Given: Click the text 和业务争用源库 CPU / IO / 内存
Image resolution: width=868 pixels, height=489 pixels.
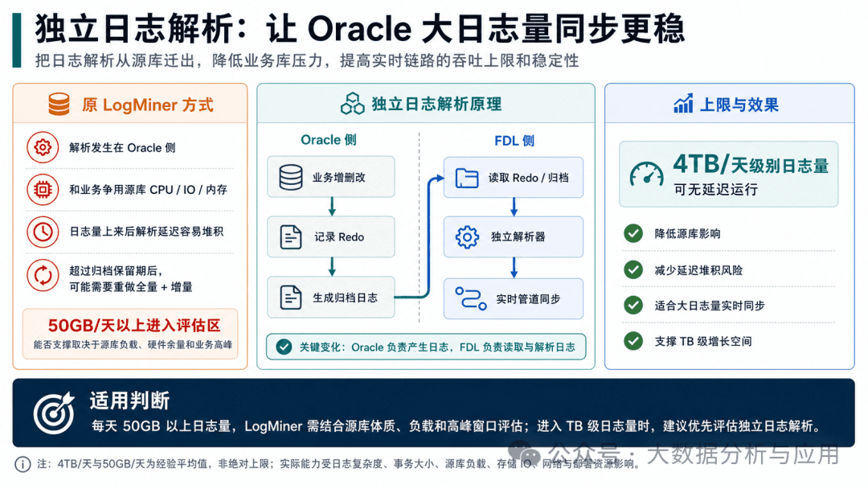Looking at the screenshot, I should [148, 190].
